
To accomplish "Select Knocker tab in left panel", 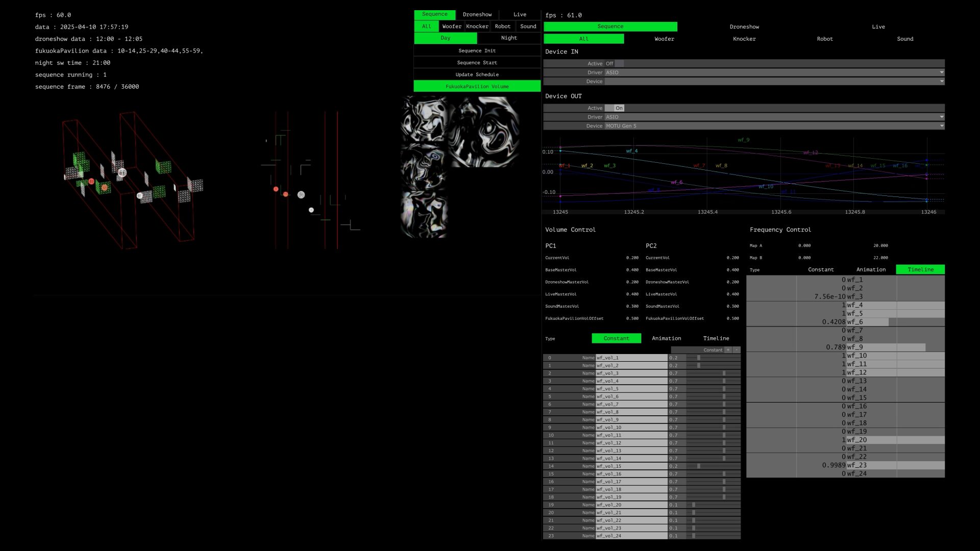I will [477, 27].
